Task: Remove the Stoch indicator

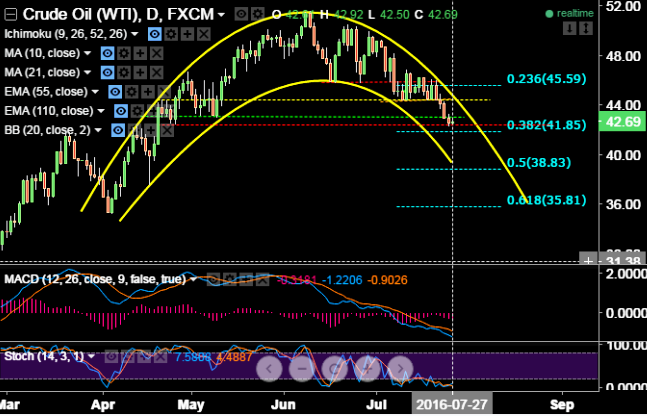Action: click(x=160, y=356)
